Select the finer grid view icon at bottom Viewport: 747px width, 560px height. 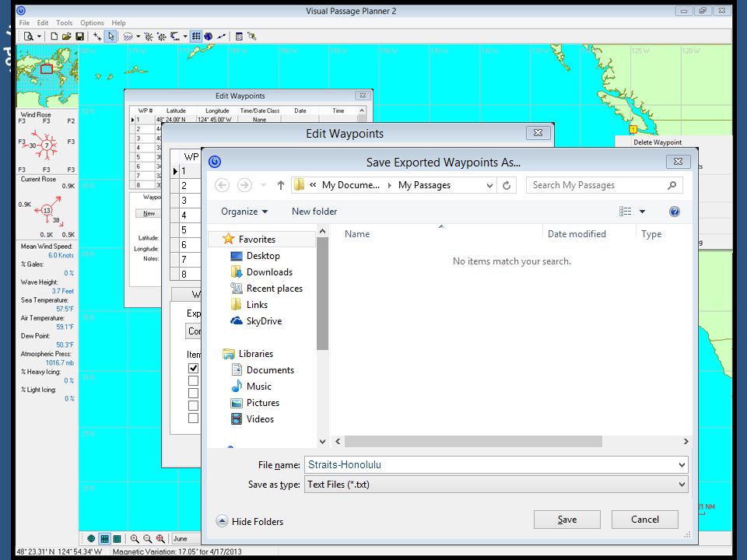tap(117, 538)
